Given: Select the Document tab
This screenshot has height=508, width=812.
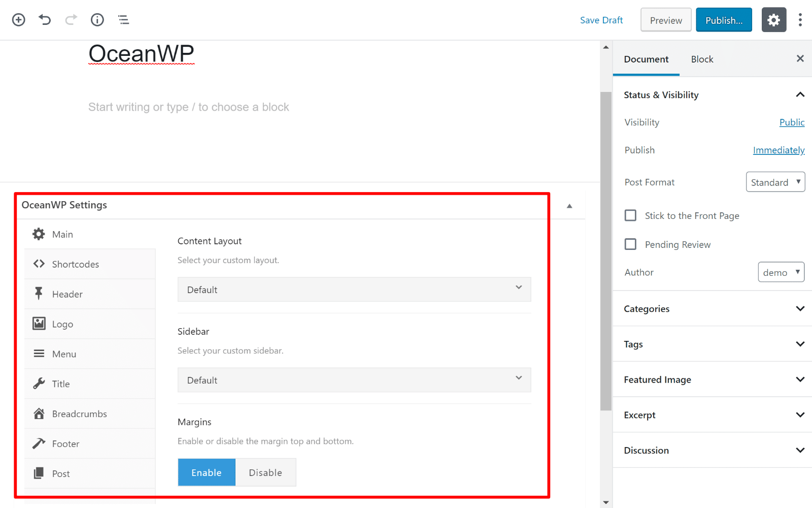Looking at the screenshot, I should point(646,59).
